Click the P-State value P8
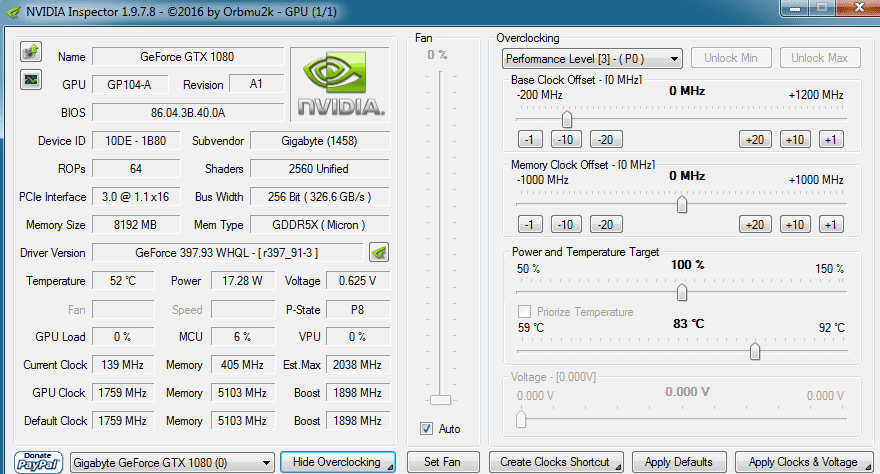This screenshot has height=474, width=880. pyautogui.click(x=358, y=310)
